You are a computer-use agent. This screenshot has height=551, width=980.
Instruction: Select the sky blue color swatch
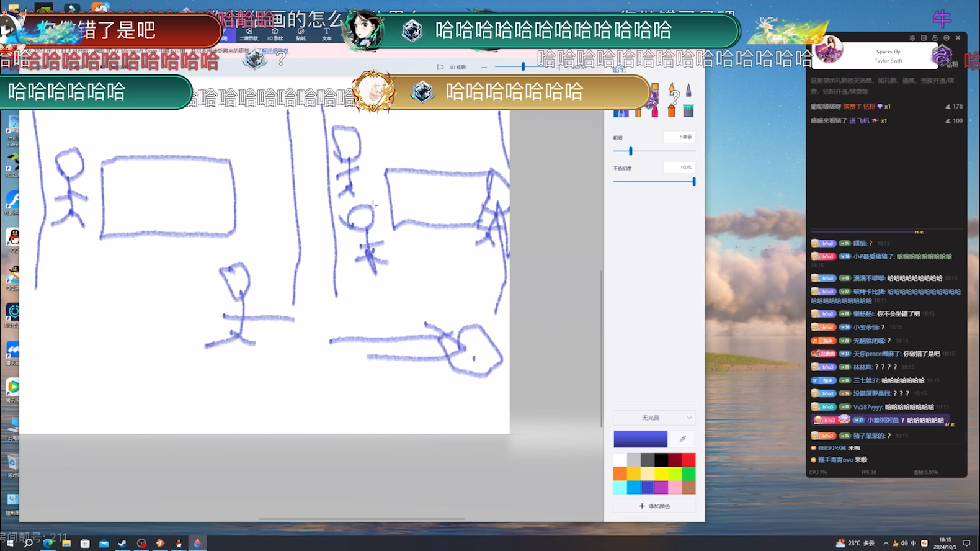coord(633,488)
